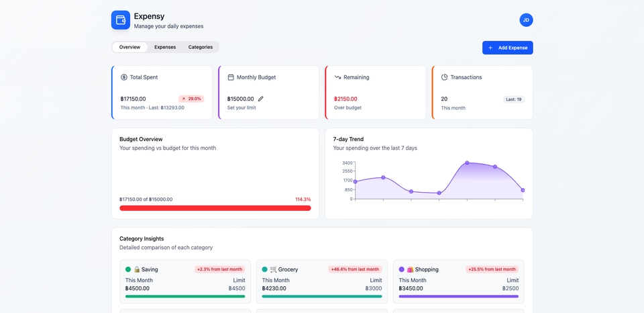Image resolution: width=644 pixels, height=313 pixels.
Task: Click the 29.0% increase badge
Action: pos(191,99)
